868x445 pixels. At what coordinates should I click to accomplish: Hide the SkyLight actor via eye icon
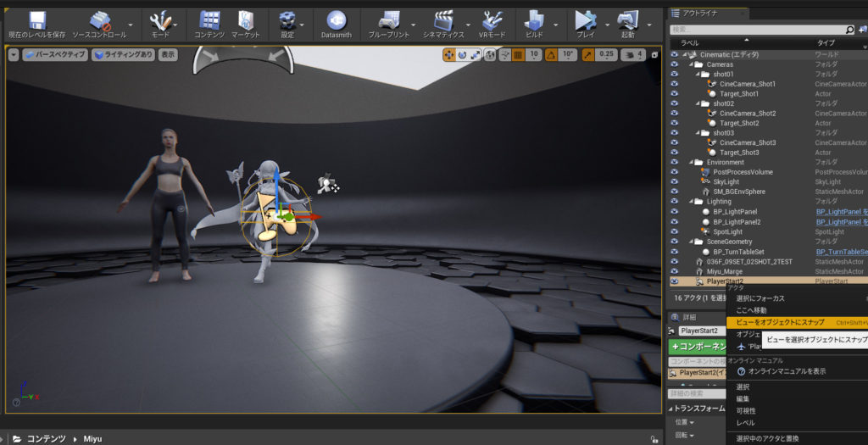tap(675, 182)
